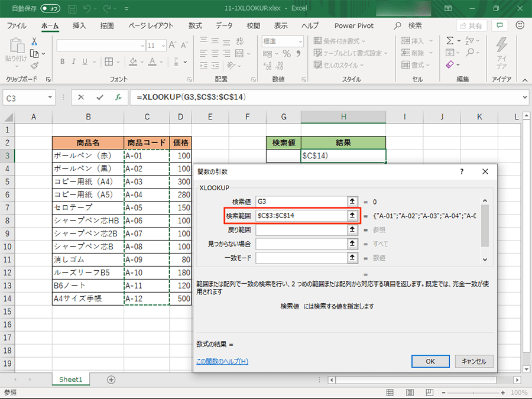Click the range selector icon for 検索範囲

pos(352,215)
